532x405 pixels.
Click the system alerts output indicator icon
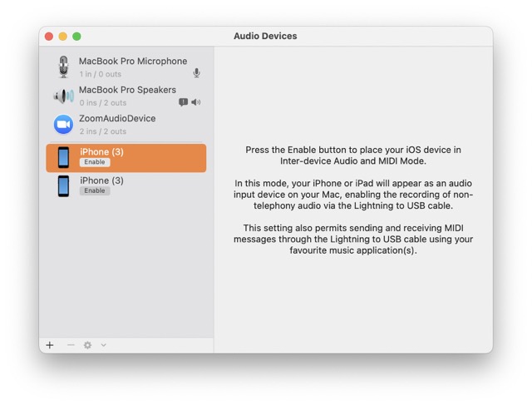(183, 102)
